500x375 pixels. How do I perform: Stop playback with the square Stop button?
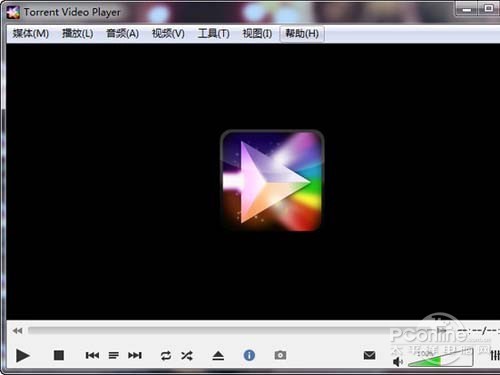tap(59, 355)
